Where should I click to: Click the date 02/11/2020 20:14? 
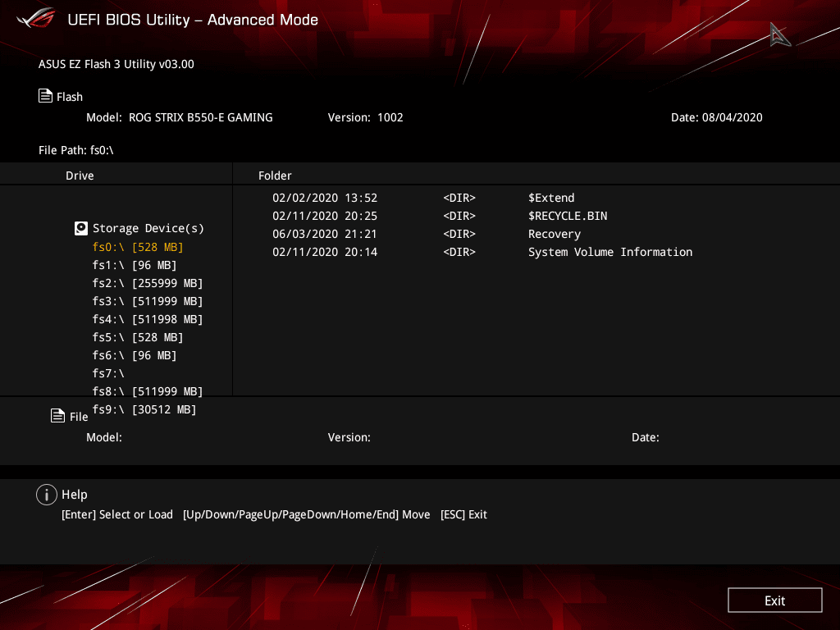click(325, 252)
